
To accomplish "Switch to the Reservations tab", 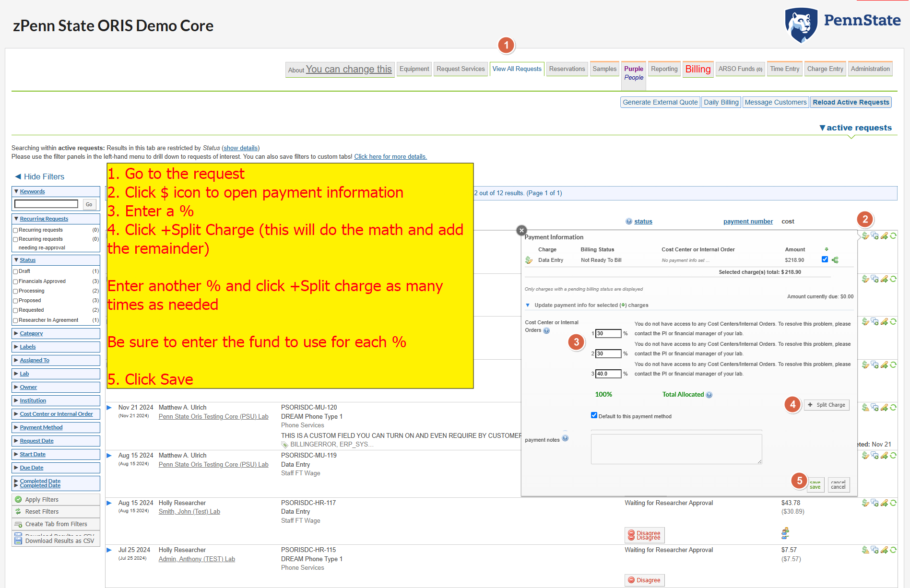I will click(x=567, y=69).
